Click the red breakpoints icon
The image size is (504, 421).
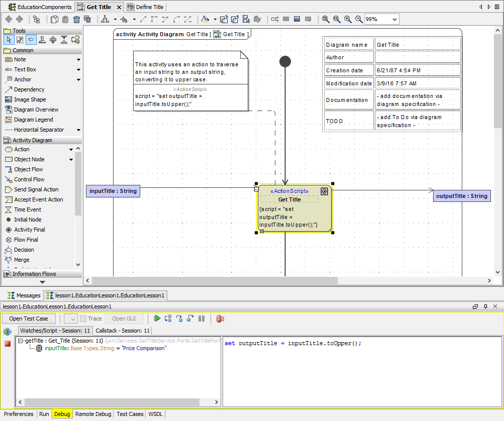pos(220,319)
